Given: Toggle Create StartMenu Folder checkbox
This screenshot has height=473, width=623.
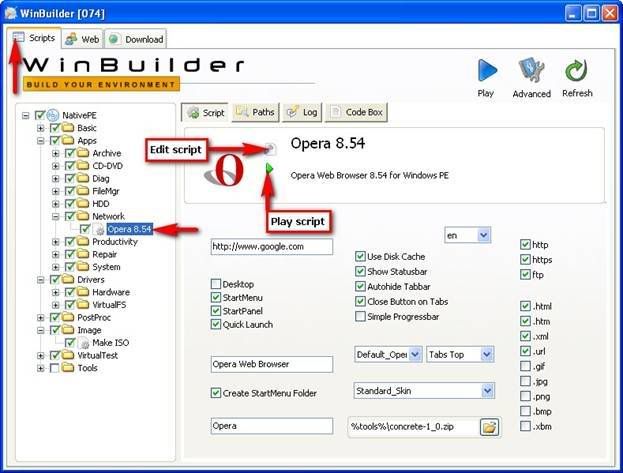Looking at the screenshot, I should coord(216,393).
